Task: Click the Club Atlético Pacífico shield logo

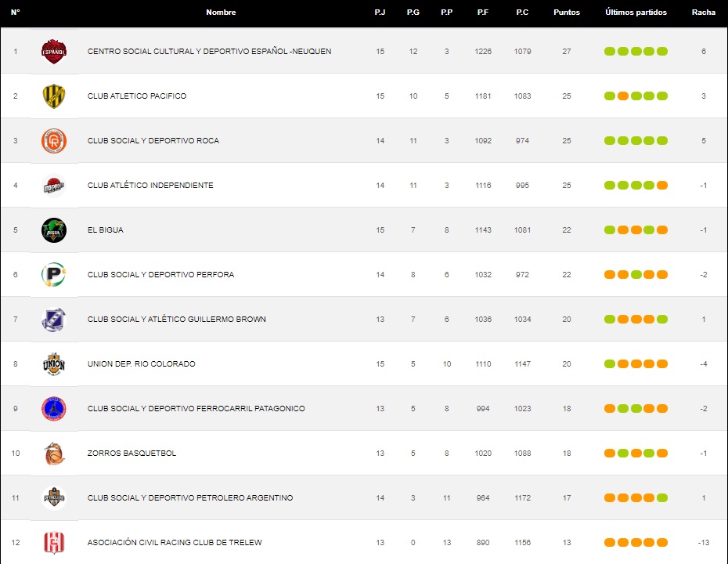Action: pos(53,96)
